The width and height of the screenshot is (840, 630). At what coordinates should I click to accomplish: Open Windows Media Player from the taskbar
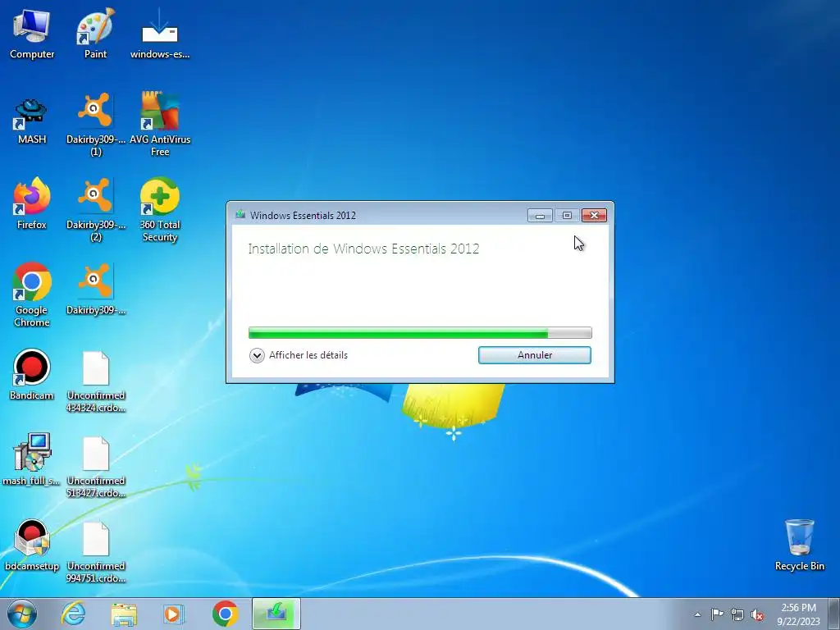174,614
